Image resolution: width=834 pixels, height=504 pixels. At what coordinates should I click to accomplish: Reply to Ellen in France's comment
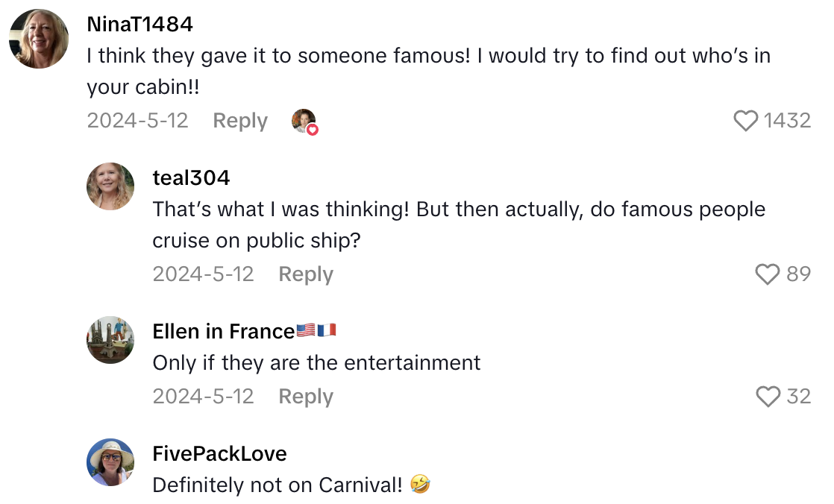[305, 396]
